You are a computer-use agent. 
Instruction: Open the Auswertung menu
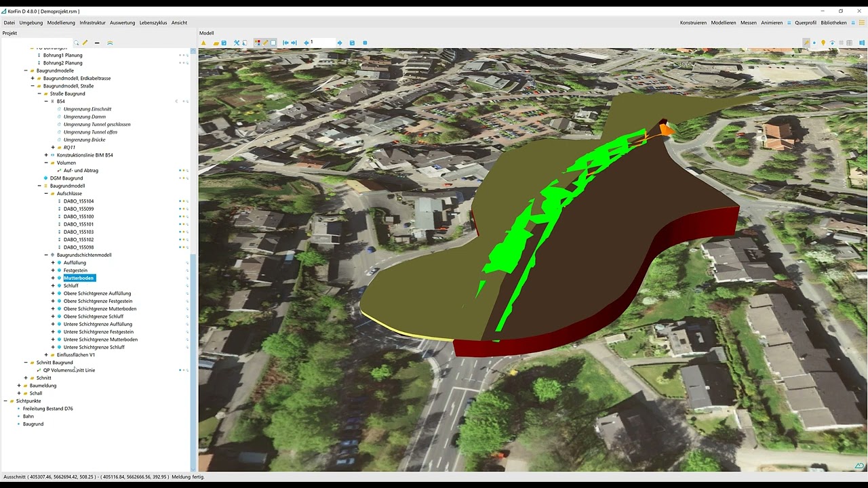123,22
